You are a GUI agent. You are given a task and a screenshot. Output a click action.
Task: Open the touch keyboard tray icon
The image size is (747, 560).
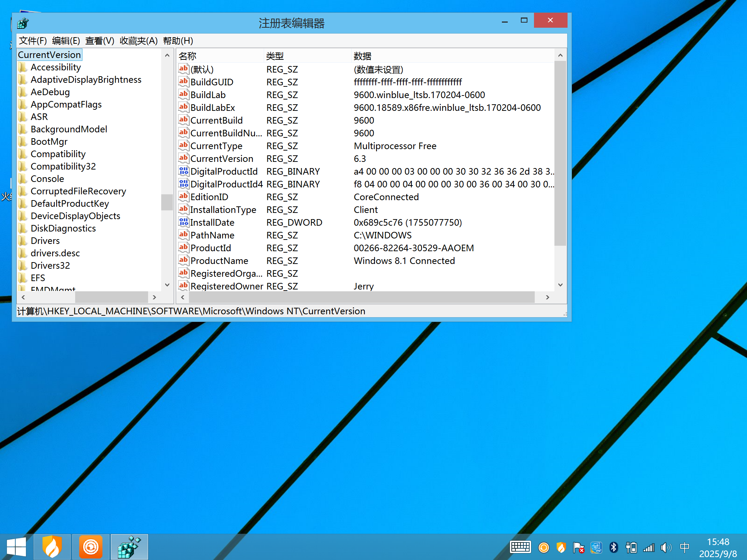coord(520,547)
